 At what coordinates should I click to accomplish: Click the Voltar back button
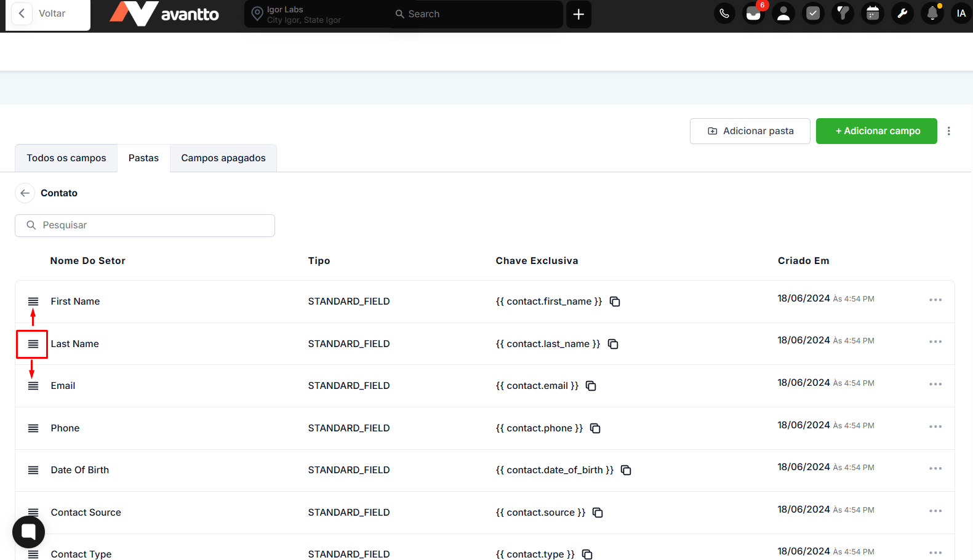[x=48, y=14]
